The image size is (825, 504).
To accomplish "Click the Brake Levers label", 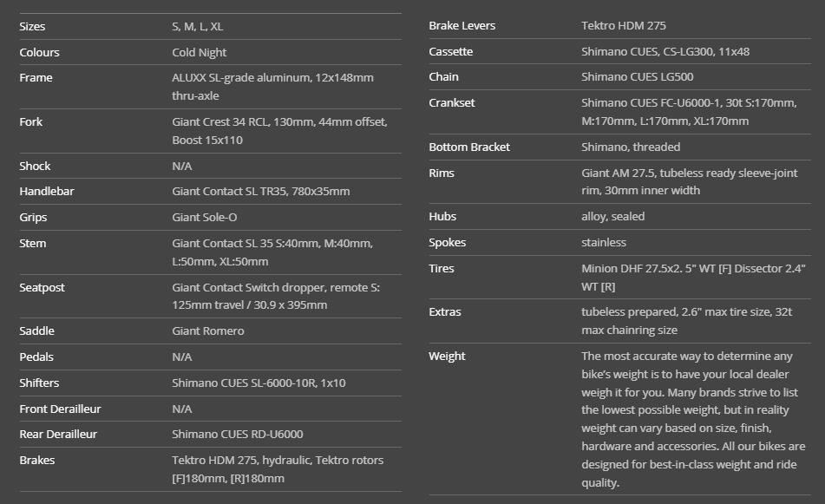I will pos(462,26).
